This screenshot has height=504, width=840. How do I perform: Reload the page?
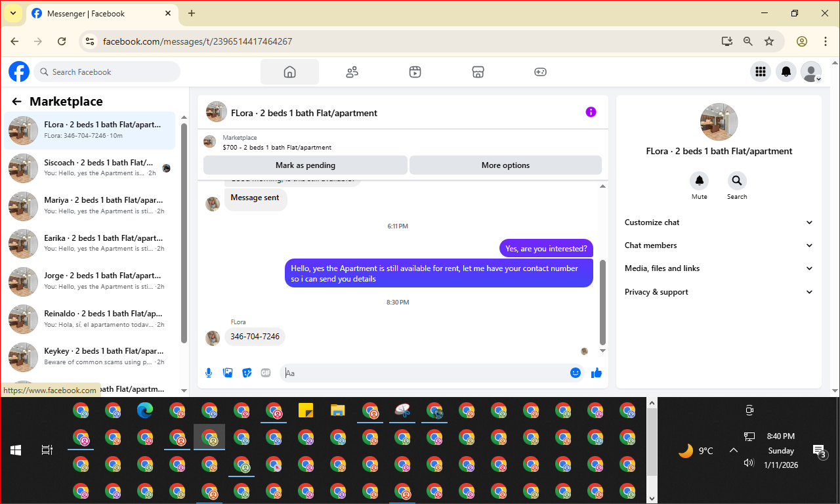point(62,41)
